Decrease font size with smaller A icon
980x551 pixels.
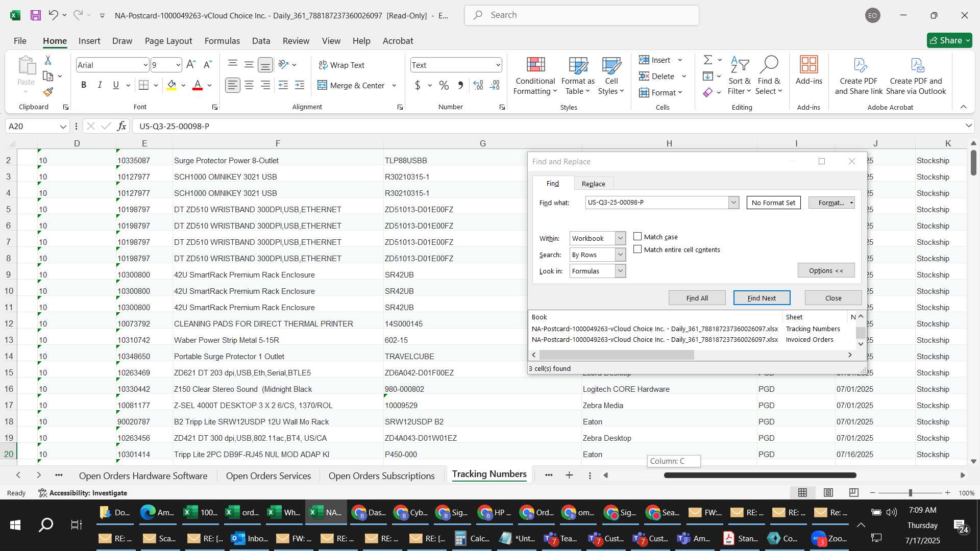click(x=207, y=65)
